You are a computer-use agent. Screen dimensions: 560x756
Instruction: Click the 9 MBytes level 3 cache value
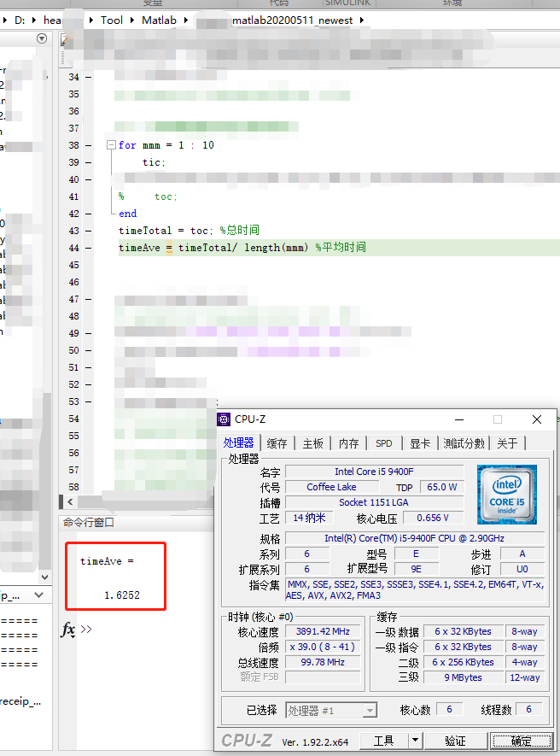tap(463, 677)
